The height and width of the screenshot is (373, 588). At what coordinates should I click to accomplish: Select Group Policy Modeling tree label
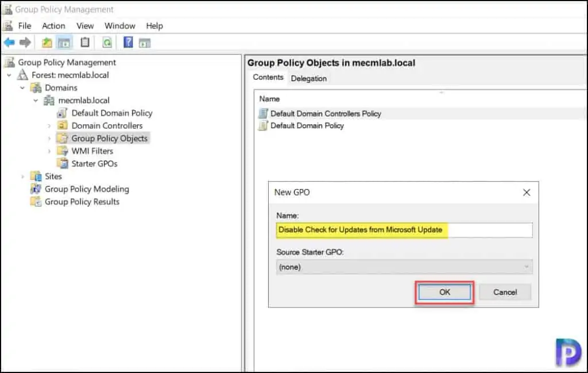tap(87, 189)
